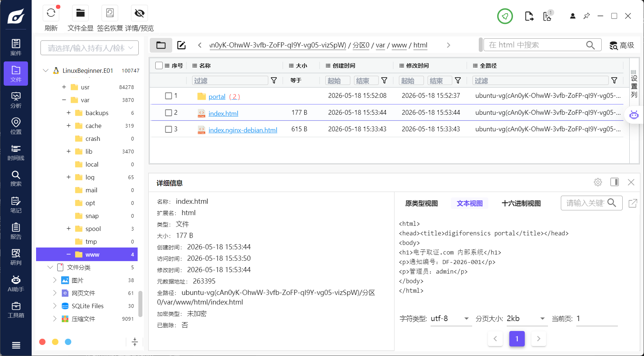The height and width of the screenshot is (356, 644).
Task: Switch to the 文本视图 tab
Action: [x=470, y=203]
